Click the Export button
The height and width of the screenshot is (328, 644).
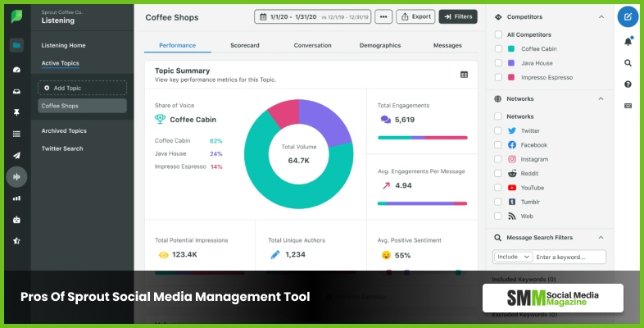415,16
